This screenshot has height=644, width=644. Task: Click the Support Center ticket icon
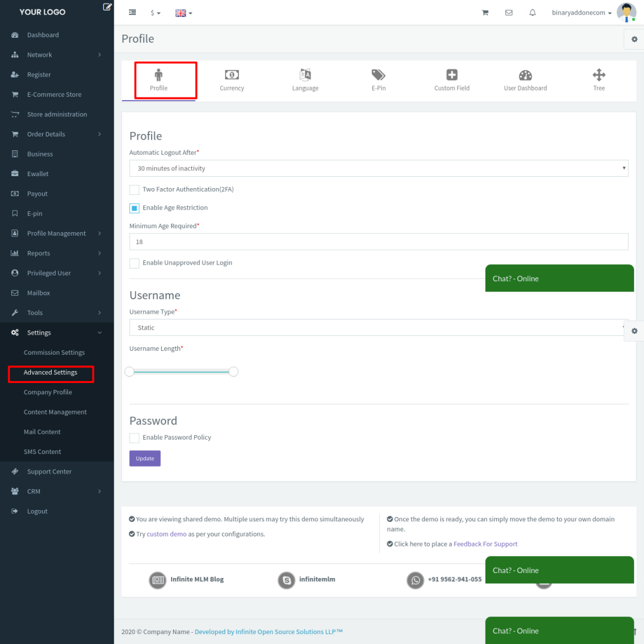click(15, 472)
